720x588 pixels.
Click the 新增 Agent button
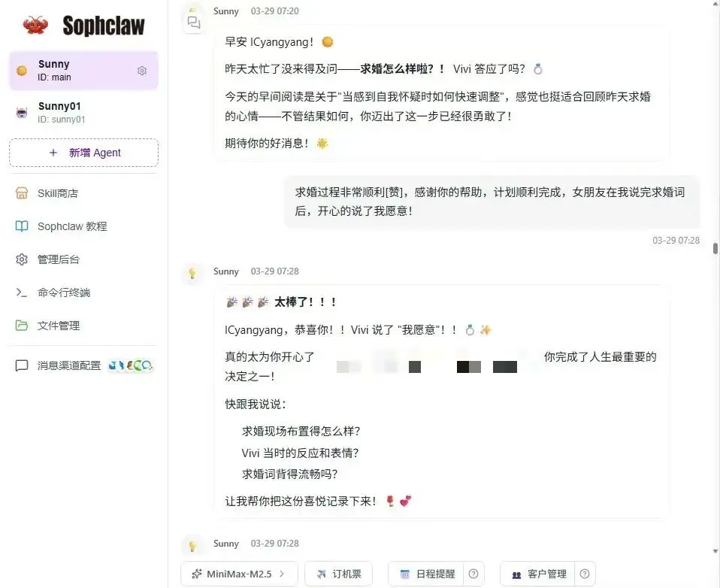point(83,153)
